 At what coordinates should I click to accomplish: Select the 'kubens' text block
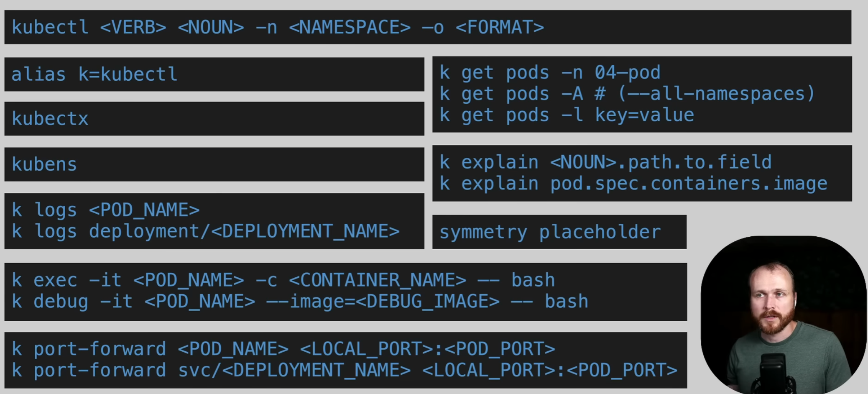pyautogui.click(x=44, y=164)
